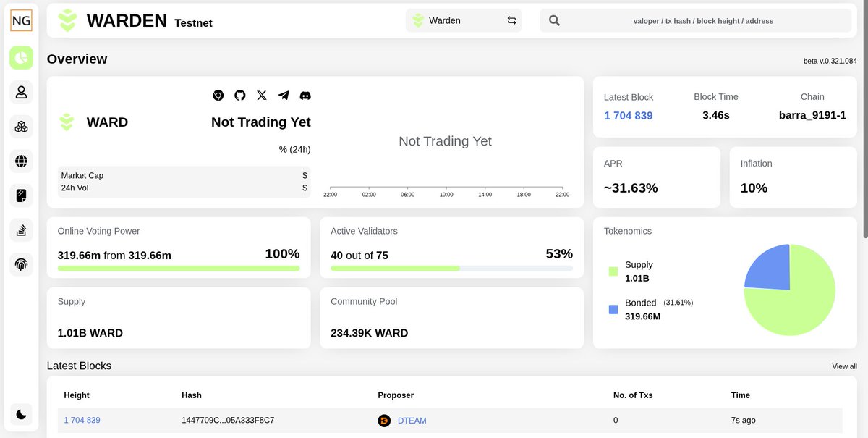
Task: Click the swap arrows in network selector
Action: pyautogui.click(x=511, y=20)
